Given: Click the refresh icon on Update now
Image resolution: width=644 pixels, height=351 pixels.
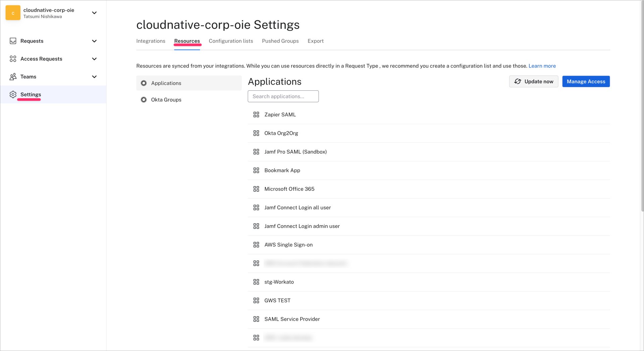Looking at the screenshot, I should click(x=518, y=81).
